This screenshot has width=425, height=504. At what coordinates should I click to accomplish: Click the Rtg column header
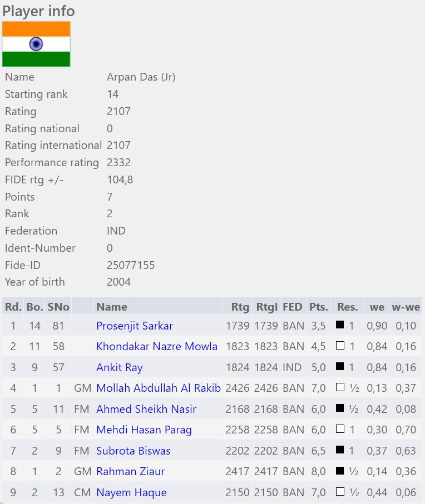(x=240, y=307)
